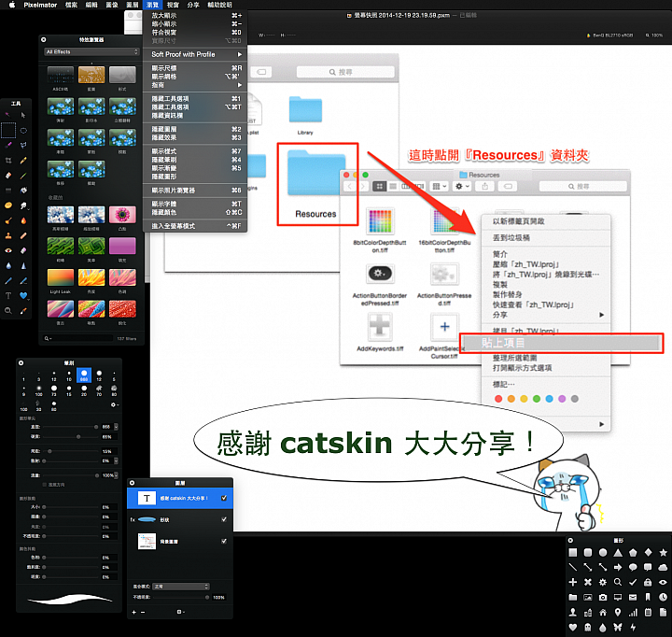Choose 進入全螢幕模式 from the view menu
672x637 pixels.
point(195,226)
